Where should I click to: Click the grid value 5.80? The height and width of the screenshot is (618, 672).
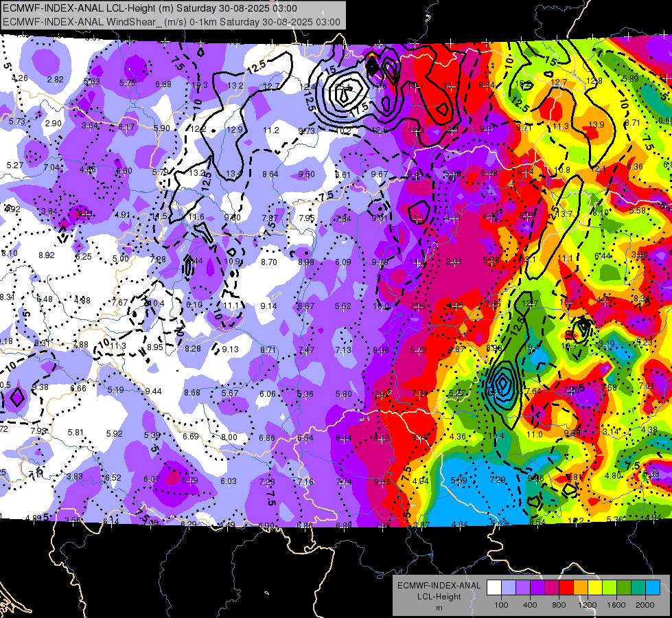click(344, 393)
